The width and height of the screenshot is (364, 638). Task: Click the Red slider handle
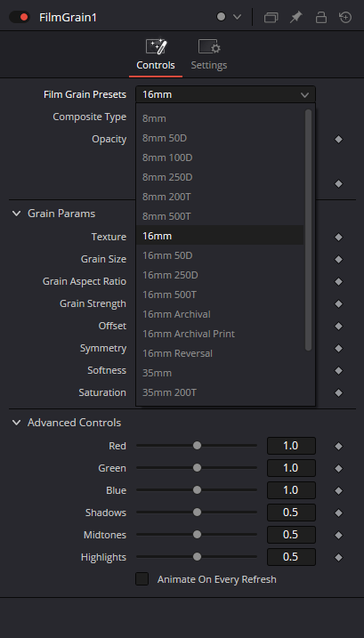(197, 446)
